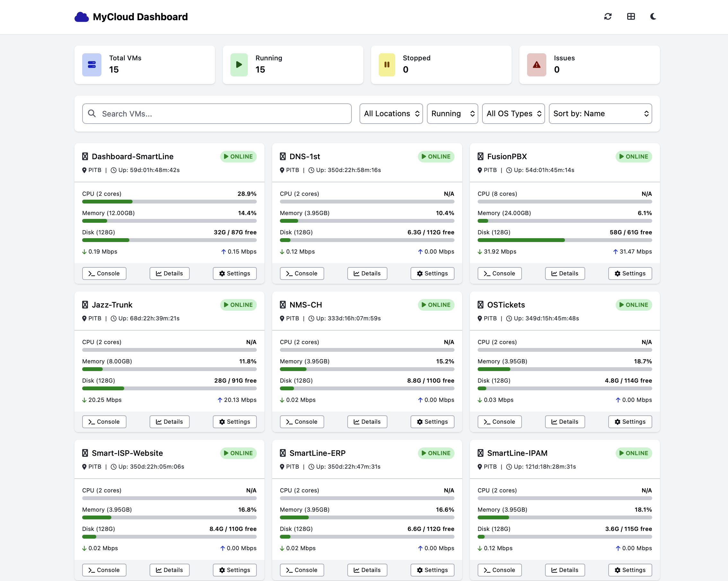The width and height of the screenshot is (728, 581).
Task: Open Console for Smart-ISP-Website
Action: 104,569
